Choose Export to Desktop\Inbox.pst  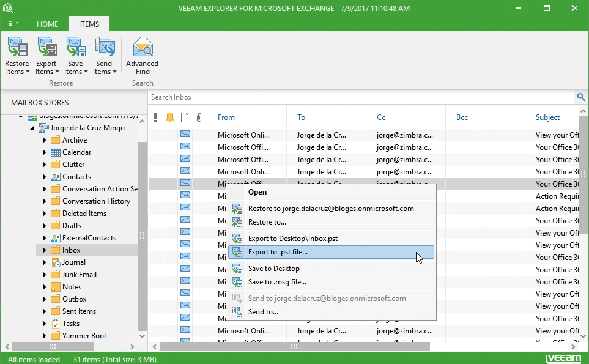[332, 239]
